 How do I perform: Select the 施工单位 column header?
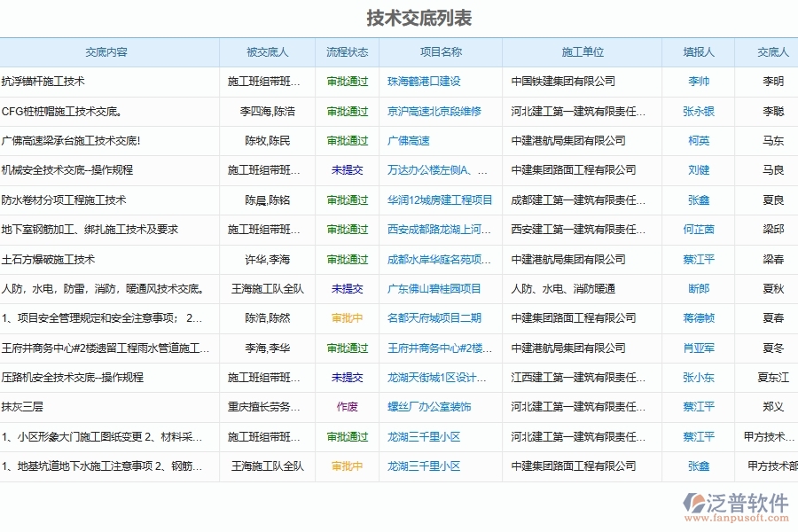tap(585, 51)
